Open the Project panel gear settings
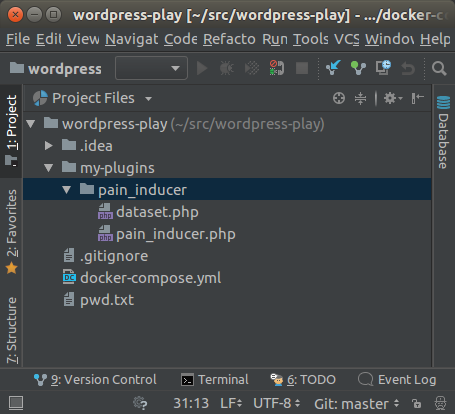This screenshot has width=455, height=414. [x=393, y=98]
